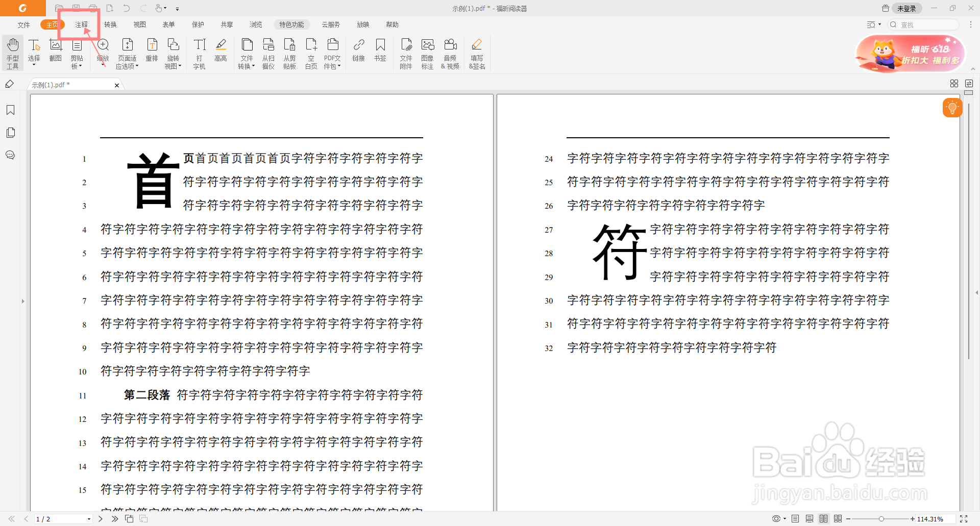Click the Not Logged In (未登录) button

tap(906, 8)
